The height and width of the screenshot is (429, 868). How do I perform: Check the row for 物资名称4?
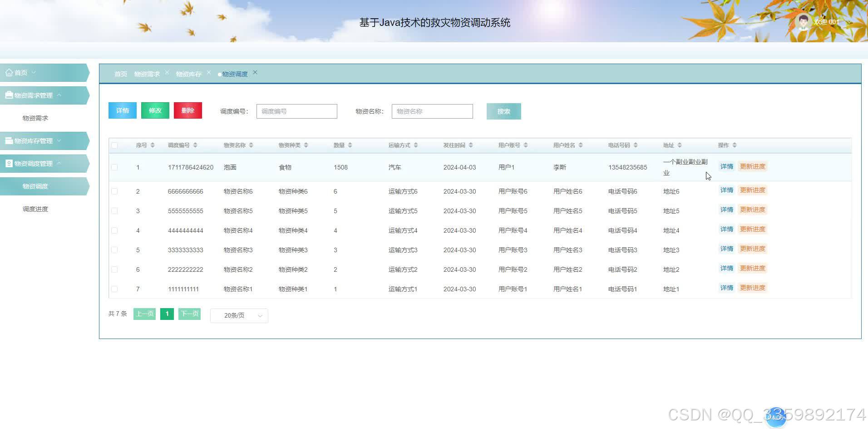click(x=114, y=230)
